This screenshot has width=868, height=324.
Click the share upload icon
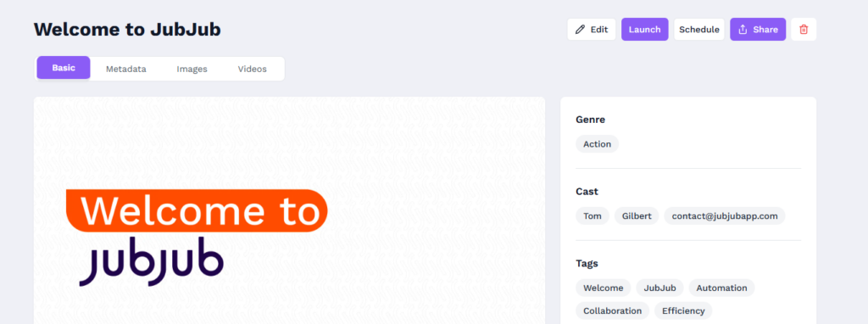[x=743, y=30]
